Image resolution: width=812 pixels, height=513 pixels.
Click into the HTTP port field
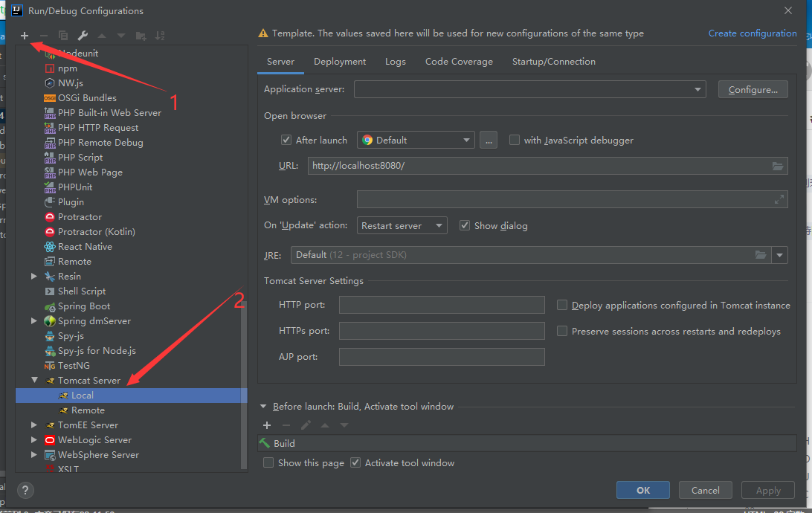point(442,305)
